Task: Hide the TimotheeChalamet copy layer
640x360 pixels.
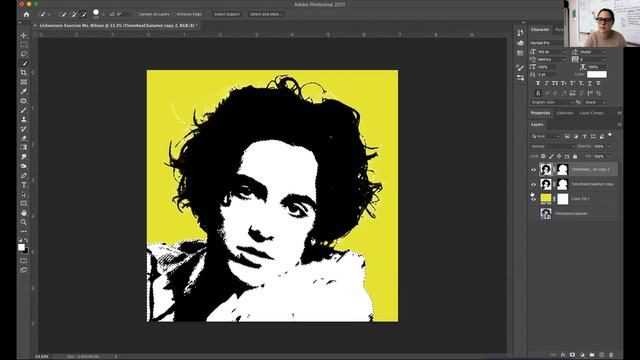Action: pos(533,184)
